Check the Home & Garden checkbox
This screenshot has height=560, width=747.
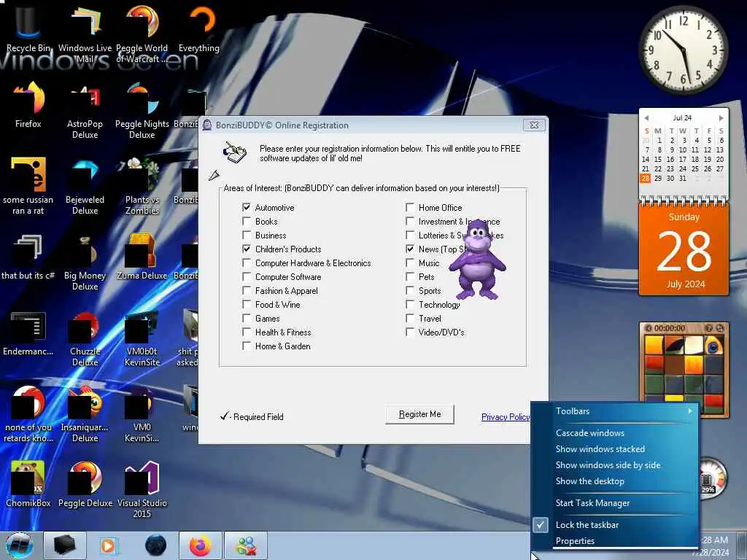pyautogui.click(x=247, y=345)
